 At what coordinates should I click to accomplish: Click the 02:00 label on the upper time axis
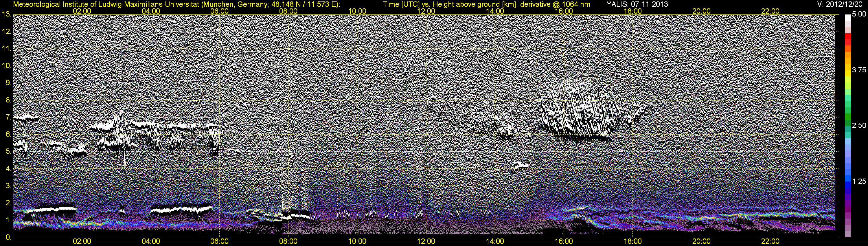tap(82, 11)
